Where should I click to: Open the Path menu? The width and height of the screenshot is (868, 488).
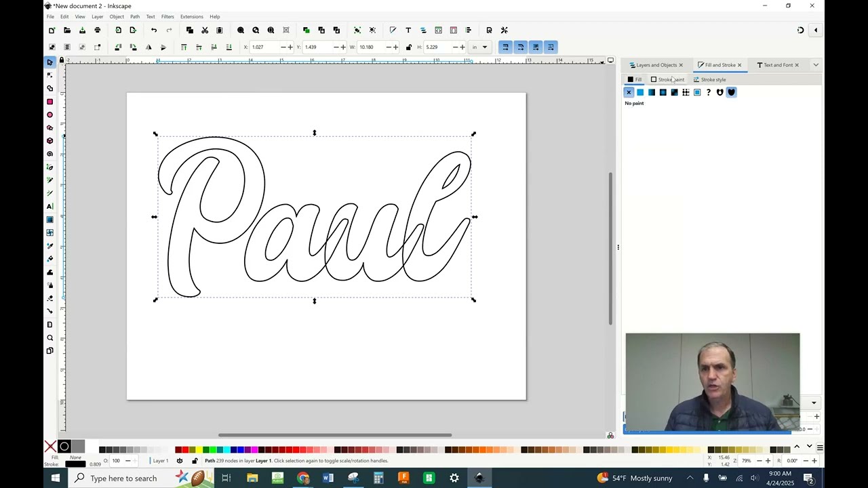pyautogui.click(x=135, y=16)
